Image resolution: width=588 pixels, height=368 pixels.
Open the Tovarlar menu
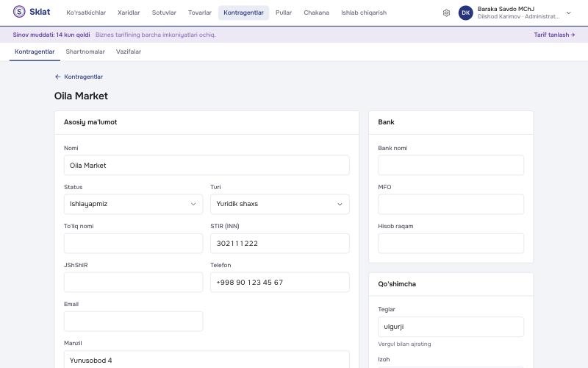pyautogui.click(x=199, y=13)
